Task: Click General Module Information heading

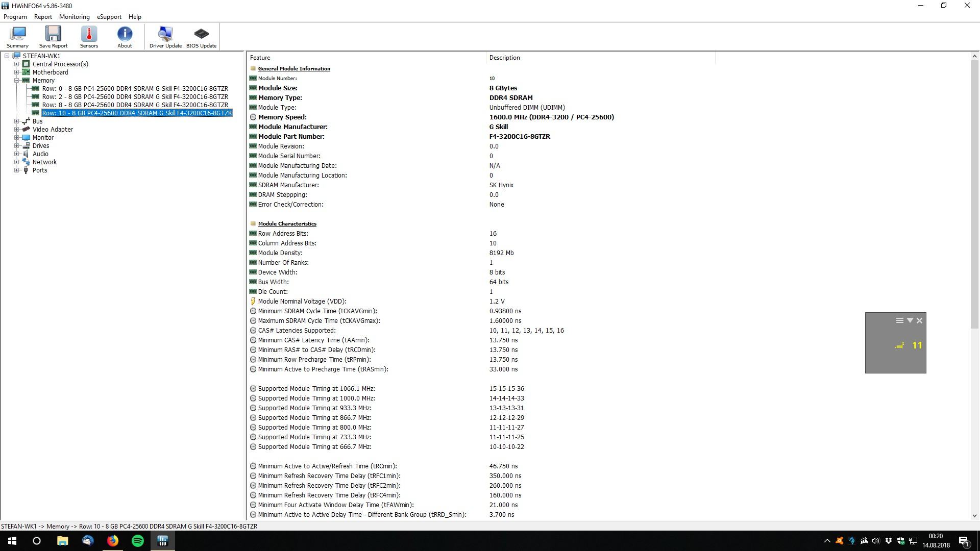Action: click(x=294, y=69)
